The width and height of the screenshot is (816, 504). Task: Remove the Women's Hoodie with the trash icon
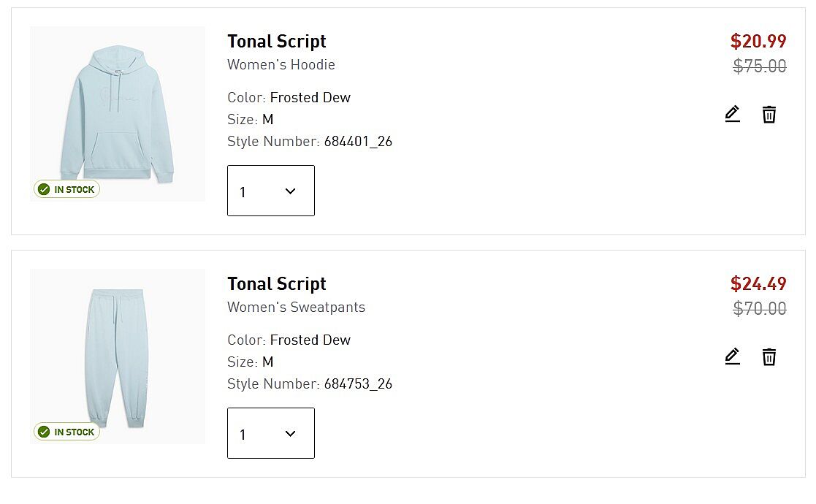click(769, 114)
